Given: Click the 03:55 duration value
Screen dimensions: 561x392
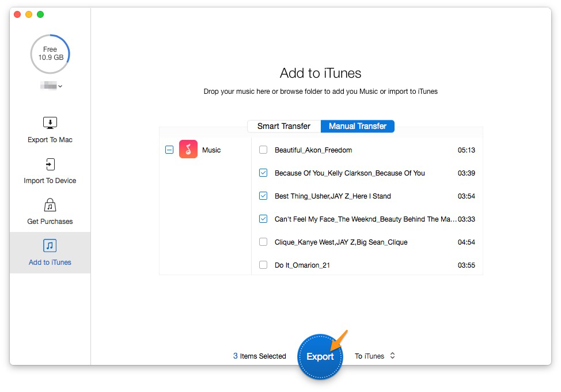Looking at the screenshot, I should (x=467, y=265).
